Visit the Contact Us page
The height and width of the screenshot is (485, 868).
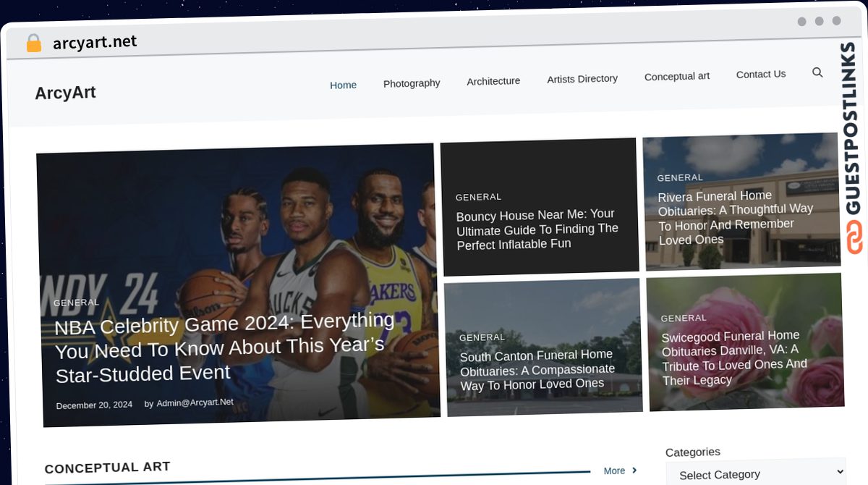[761, 74]
